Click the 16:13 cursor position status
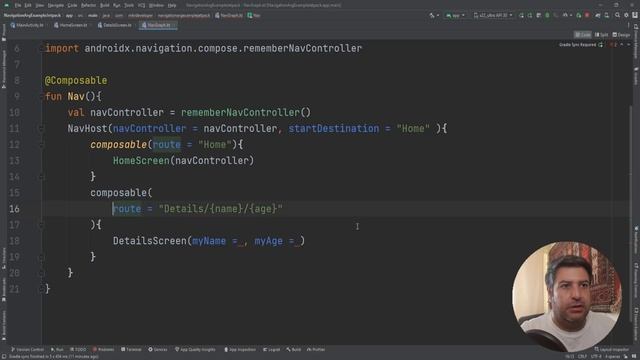 point(570,357)
